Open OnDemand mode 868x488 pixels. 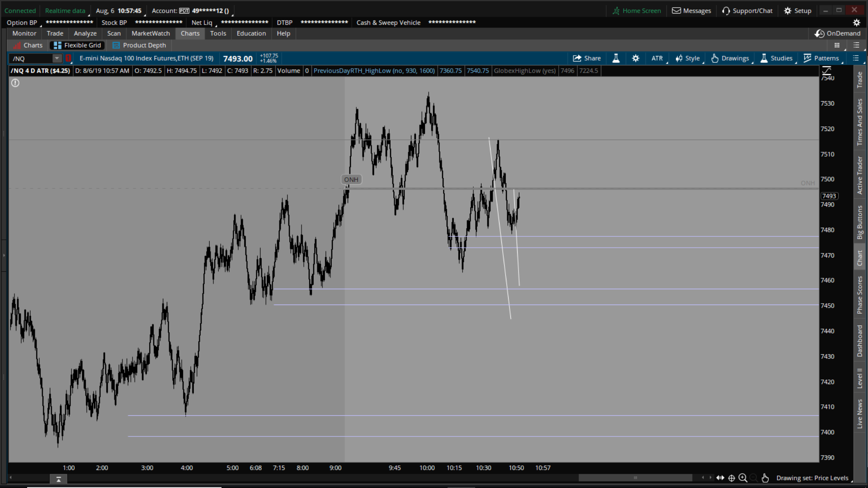[x=838, y=33]
